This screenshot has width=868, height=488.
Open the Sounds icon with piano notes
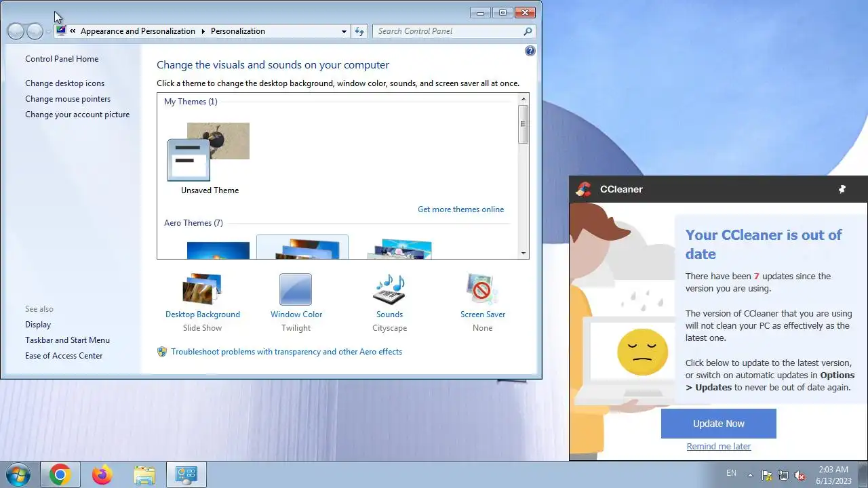pyautogui.click(x=389, y=289)
